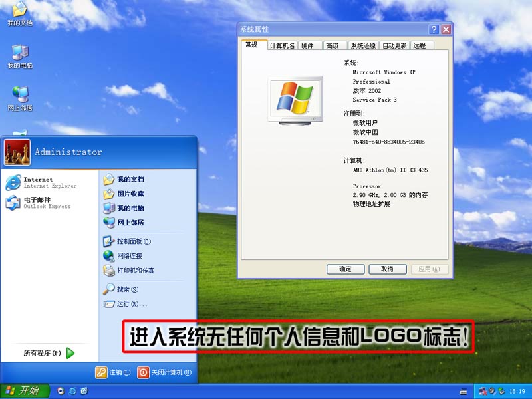Open 控制面板 from Start menu
The height and width of the screenshot is (399, 532).
(133, 241)
